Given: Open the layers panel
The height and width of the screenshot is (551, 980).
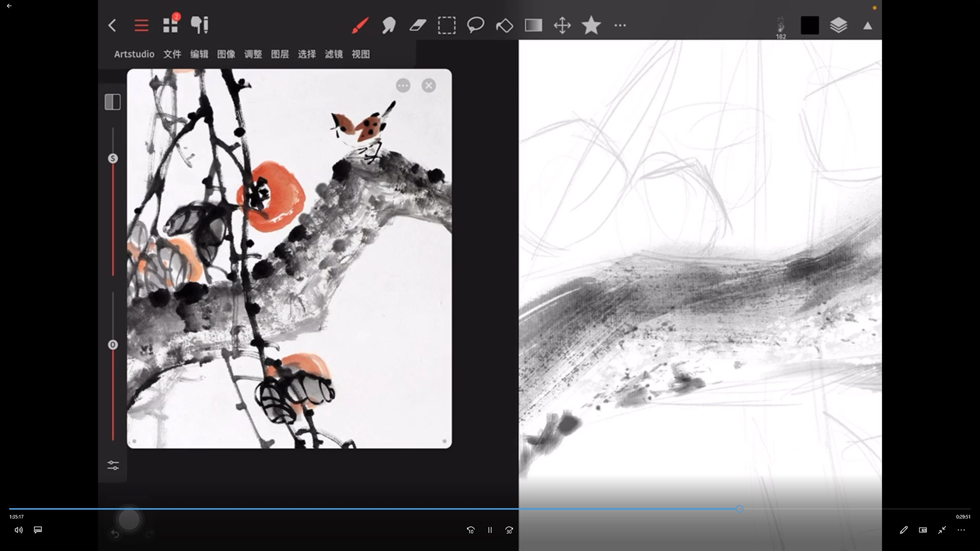Looking at the screenshot, I should (x=839, y=25).
